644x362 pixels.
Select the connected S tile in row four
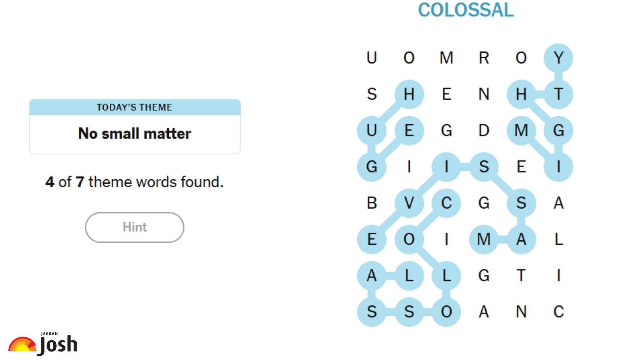point(484,167)
